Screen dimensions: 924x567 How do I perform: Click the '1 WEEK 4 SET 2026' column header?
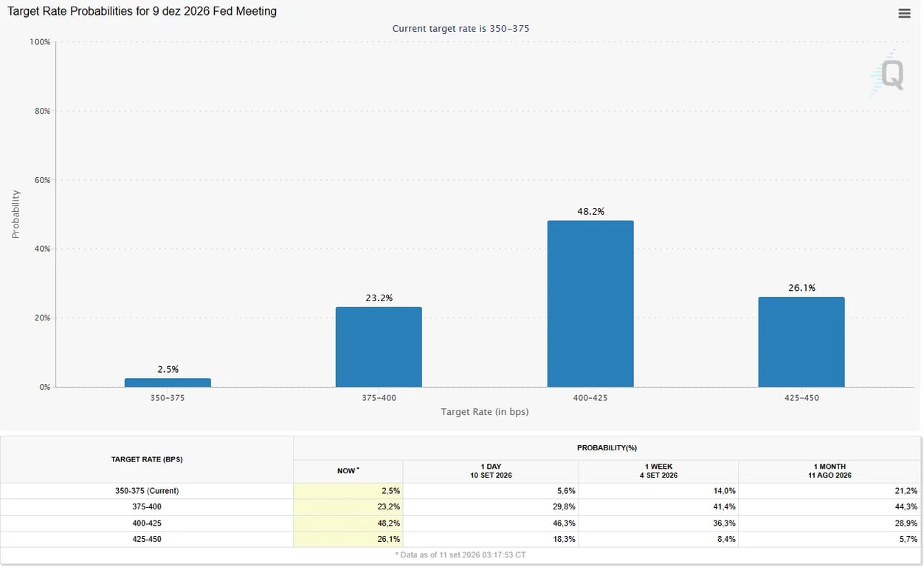coord(658,471)
